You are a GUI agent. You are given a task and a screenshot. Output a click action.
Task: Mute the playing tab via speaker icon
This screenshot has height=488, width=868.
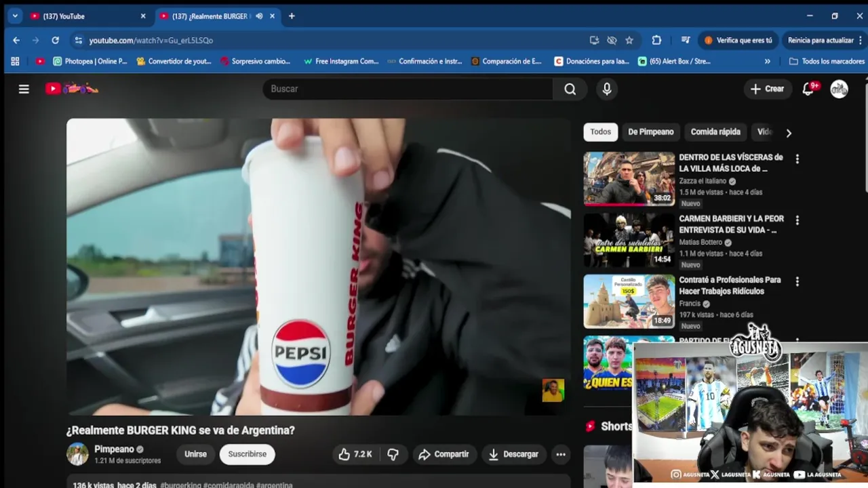click(259, 16)
